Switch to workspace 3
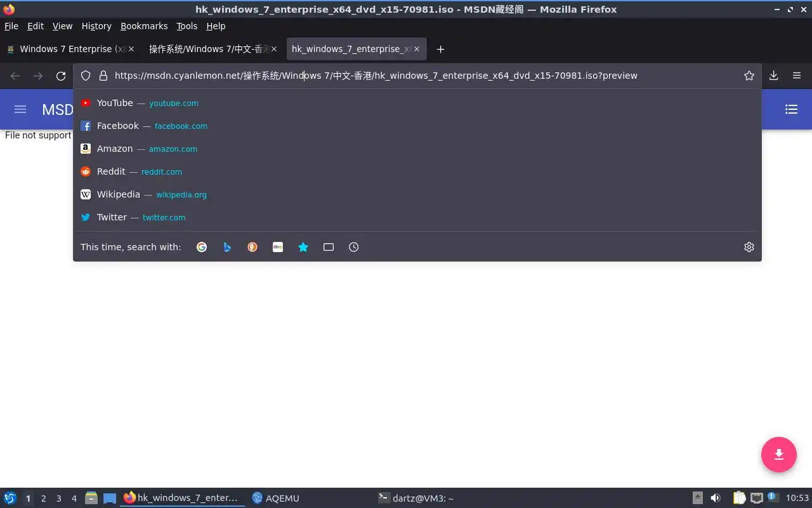The height and width of the screenshot is (508, 812). click(x=59, y=498)
